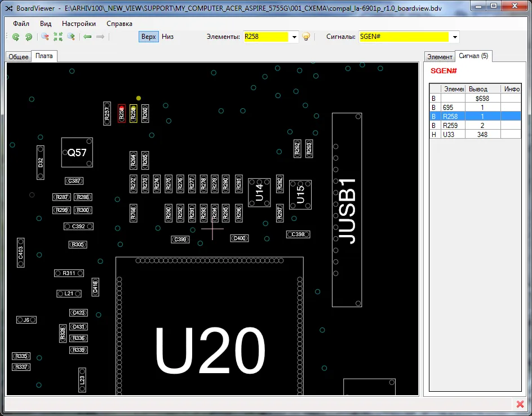Select the Сигнал (5) tab
532x416 pixels.
[x=473, y=56]
